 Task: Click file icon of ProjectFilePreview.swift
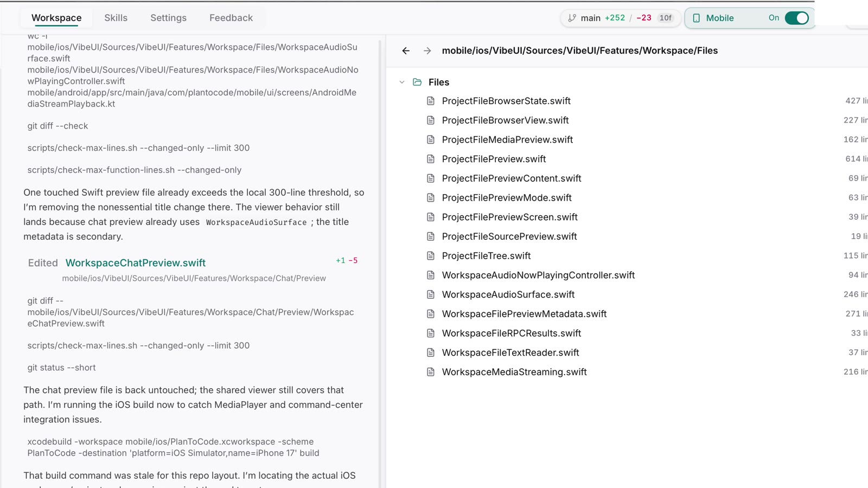pos(431,159)
